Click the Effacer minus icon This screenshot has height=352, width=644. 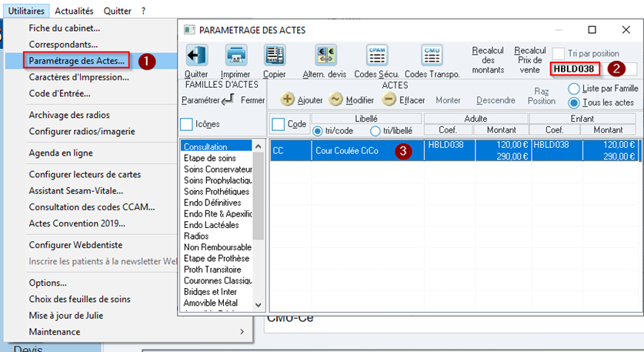click(x=389, y=99)
